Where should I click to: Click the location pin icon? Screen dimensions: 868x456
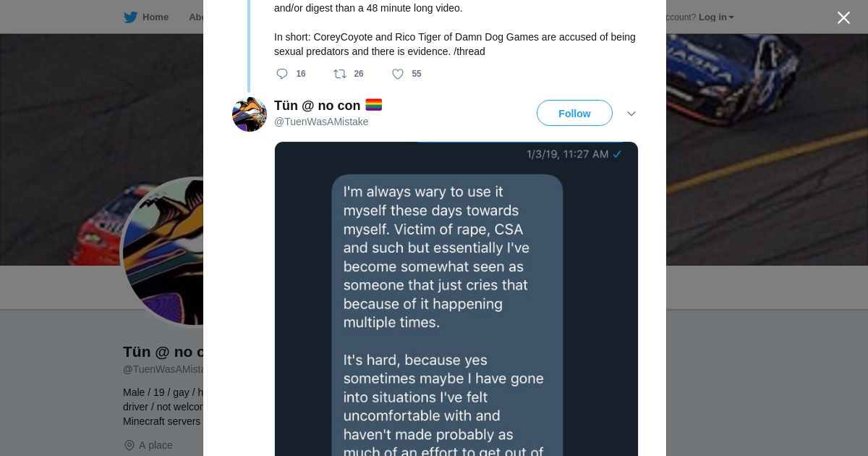click(x=129, y=445)
